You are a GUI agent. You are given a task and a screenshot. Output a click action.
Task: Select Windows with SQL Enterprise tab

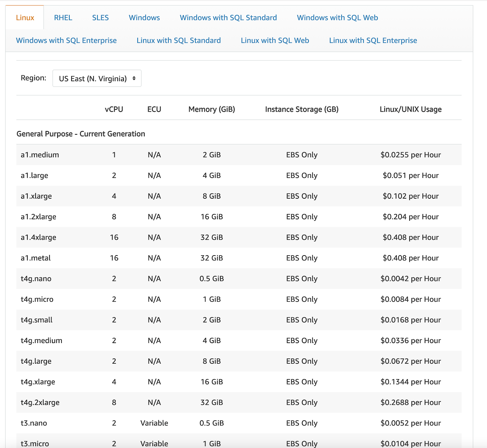[66, 40]
